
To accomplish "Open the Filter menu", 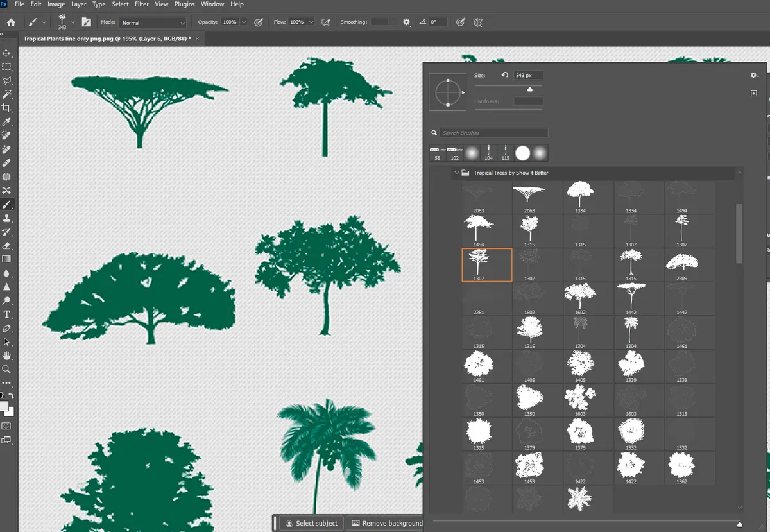I will pyautogui.click(x=142, y=4).
